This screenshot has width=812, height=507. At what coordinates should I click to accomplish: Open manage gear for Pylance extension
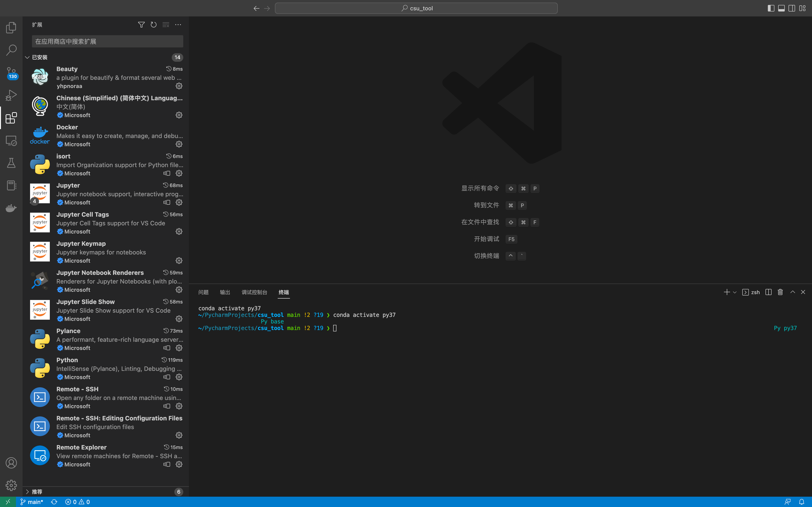[x=179, y=348]
